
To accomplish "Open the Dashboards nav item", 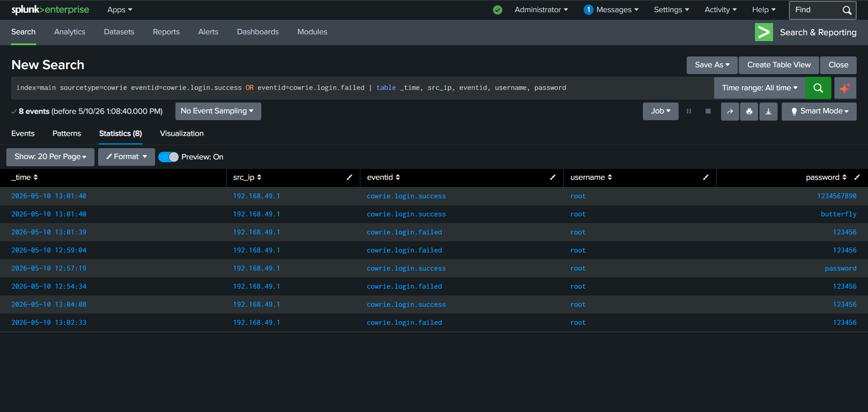I will 258,32.
